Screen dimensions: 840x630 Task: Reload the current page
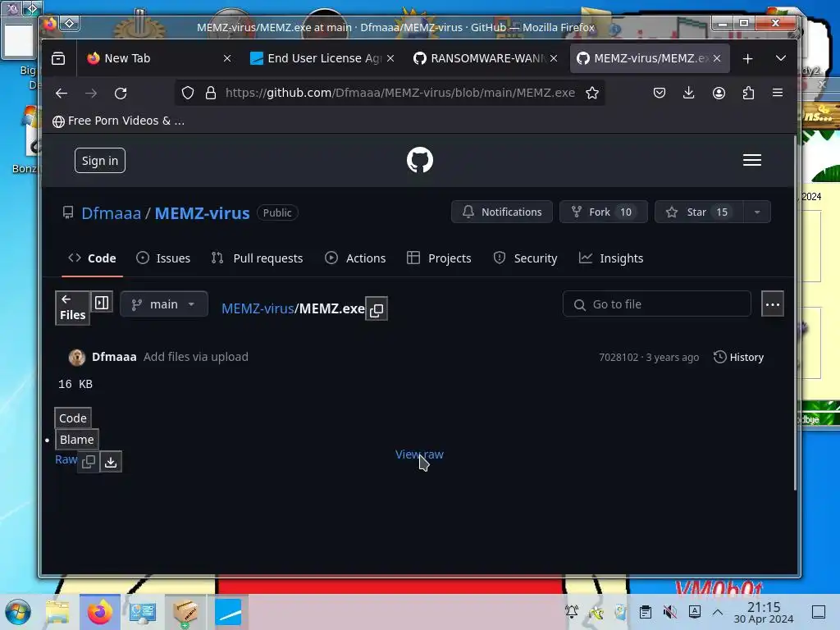point(121,93)
